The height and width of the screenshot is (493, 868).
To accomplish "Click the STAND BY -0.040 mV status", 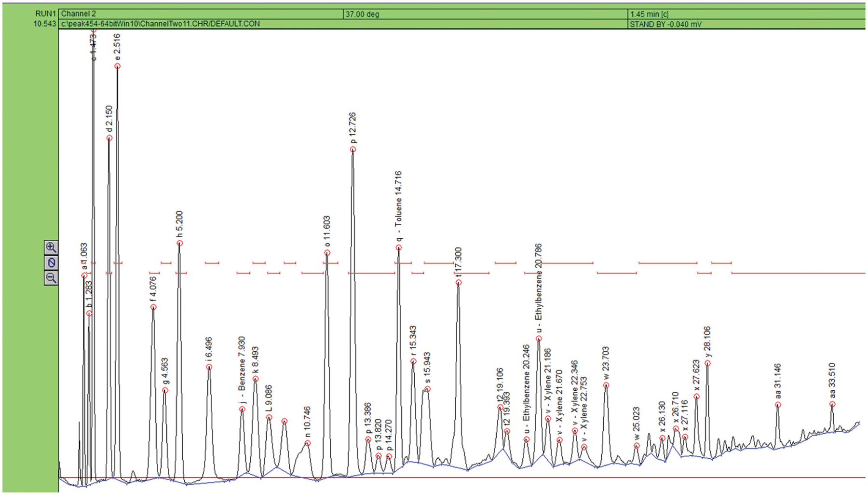I will click(665, 24).
